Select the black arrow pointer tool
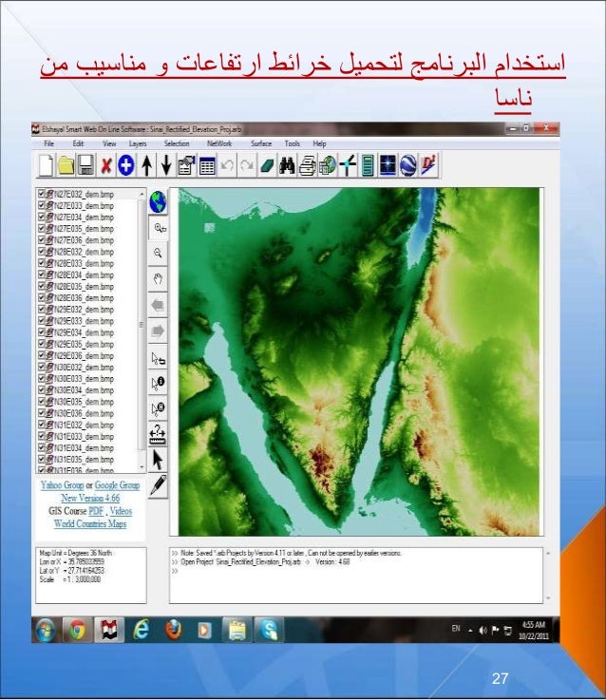This screenshot has width=606, height=700. 158,461
